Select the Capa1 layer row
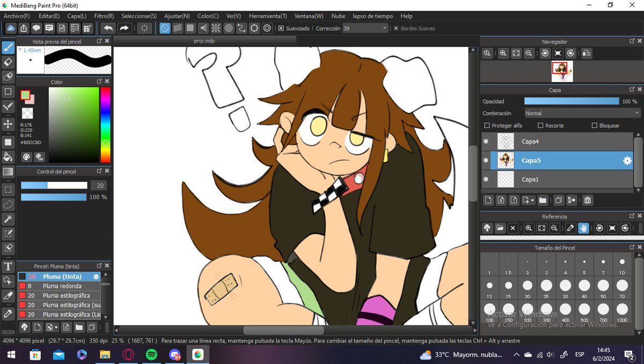Screen dimensions: 644x364 557,179
